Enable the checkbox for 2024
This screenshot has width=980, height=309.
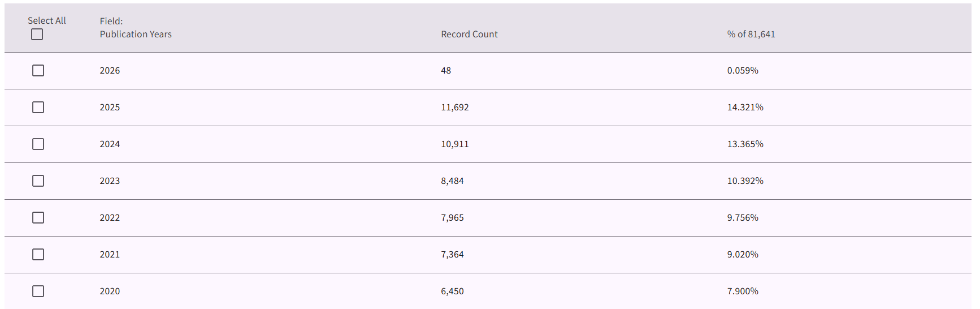(x=38, y=144)
